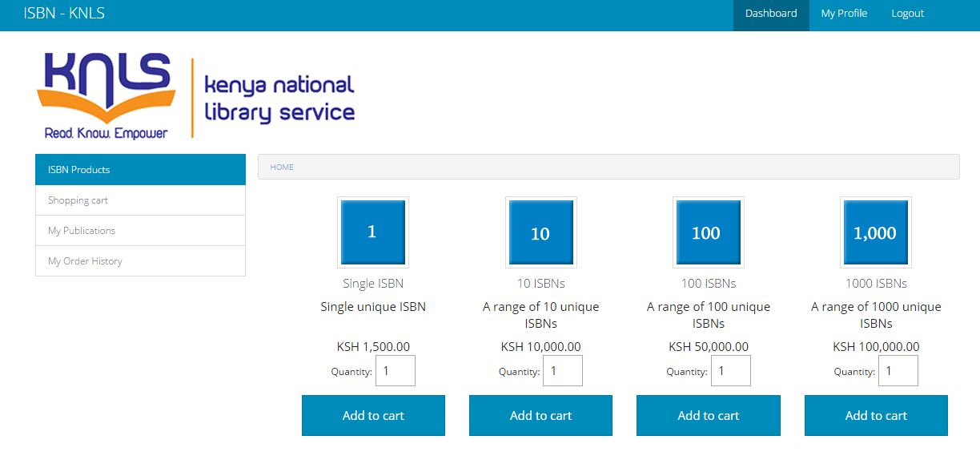Focus the Single ISBN quantity field
Viewport: 980px width, 464px height.
pyautogui.click(x=395, y=371)
